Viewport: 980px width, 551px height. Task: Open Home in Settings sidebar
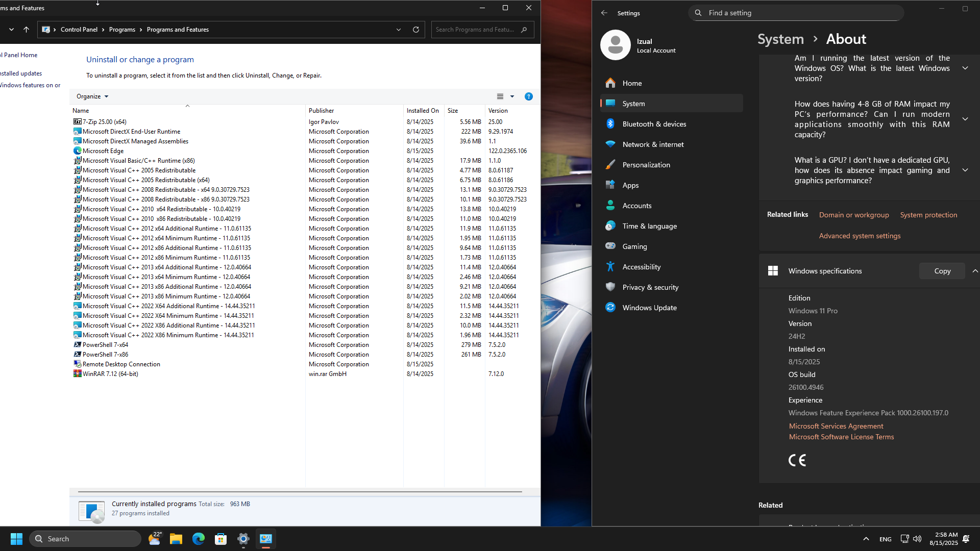coord(672,83)
